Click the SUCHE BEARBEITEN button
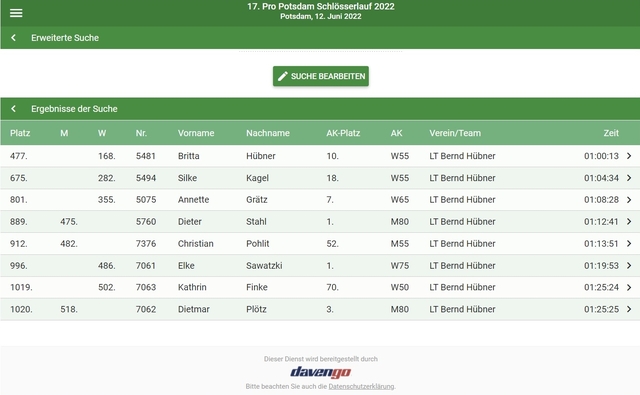The image size is (640, 395). tap(321, 76)
